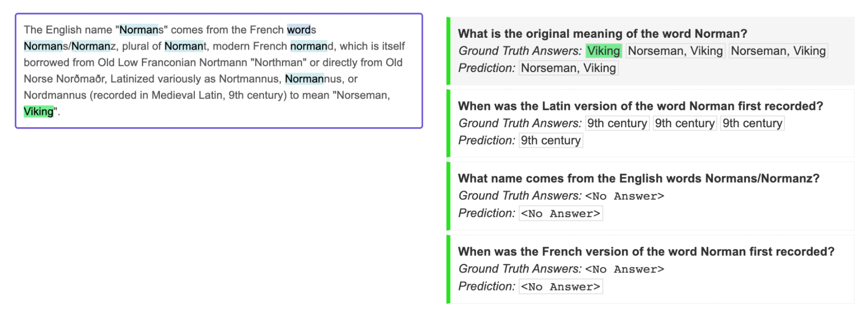Select the question about the French version of Norman
Screen dimensions: 868x318
(x=646, y=252)
